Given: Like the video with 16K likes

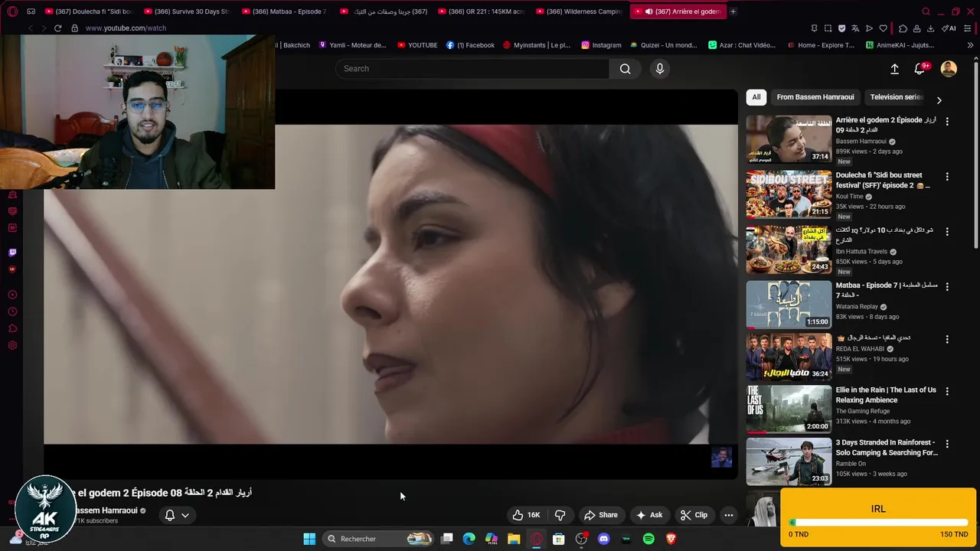Looking at the screenshot, I should [x=526, y=515].
